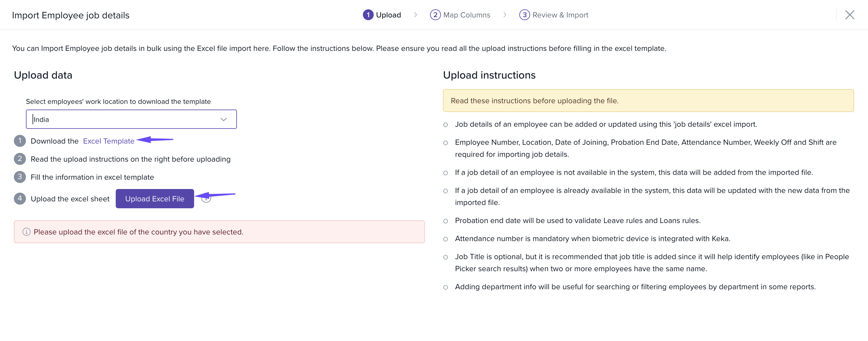Click chevron between Map Columns and Review
Viewport: 868px width, 341px height.
[x=505, y=15]
